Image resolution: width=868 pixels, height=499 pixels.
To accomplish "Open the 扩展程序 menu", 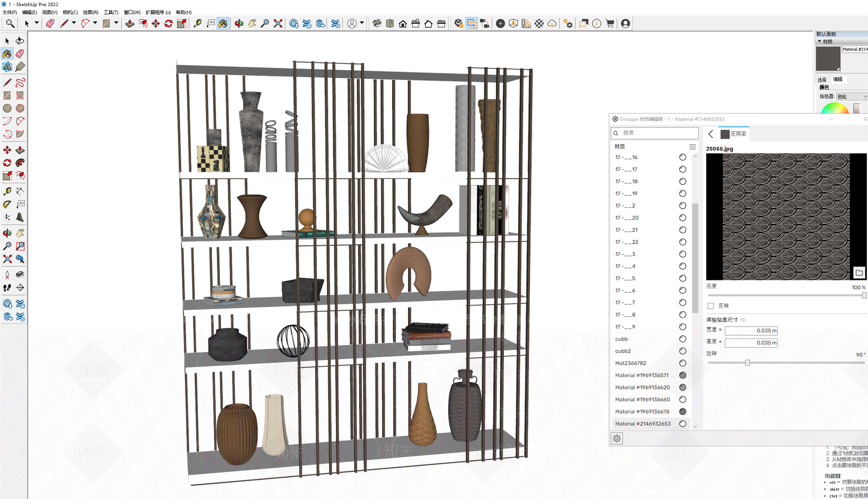I will pos(158,12).
